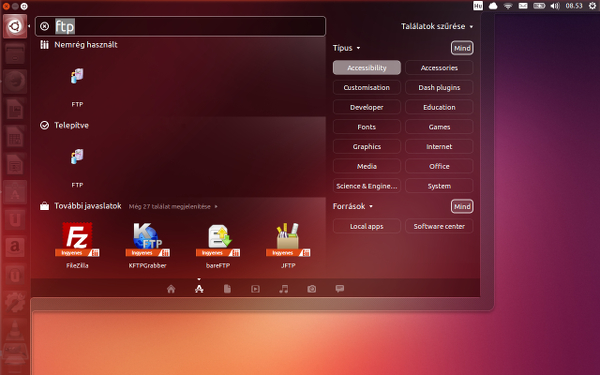Toggle the Customisation type filter

click(x=367, y=87)
